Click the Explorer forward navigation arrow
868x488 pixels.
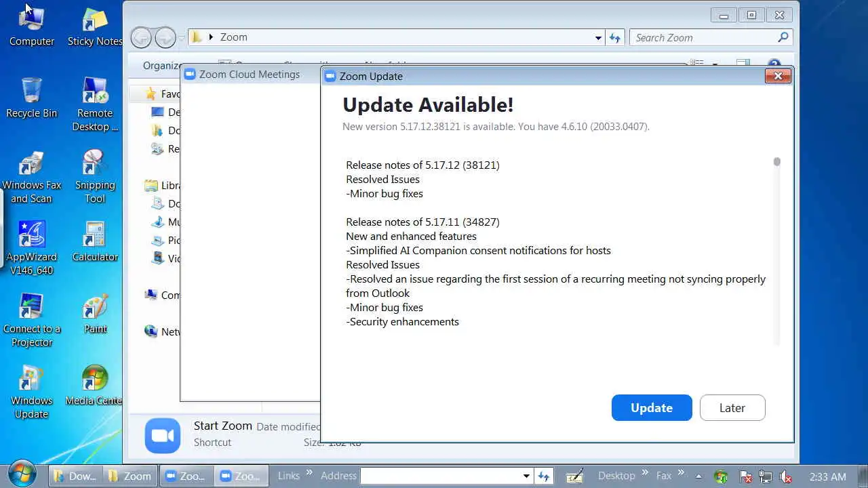click(x=165, y=37)
